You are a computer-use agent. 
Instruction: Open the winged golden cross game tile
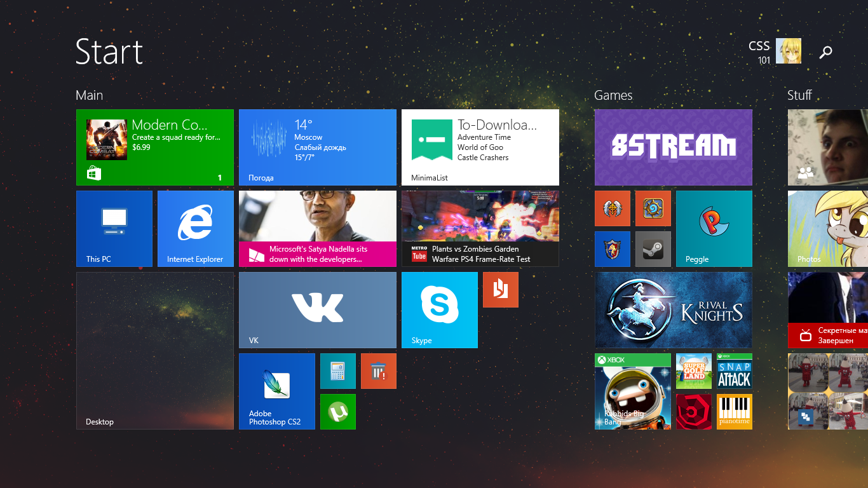coord(613,208)
